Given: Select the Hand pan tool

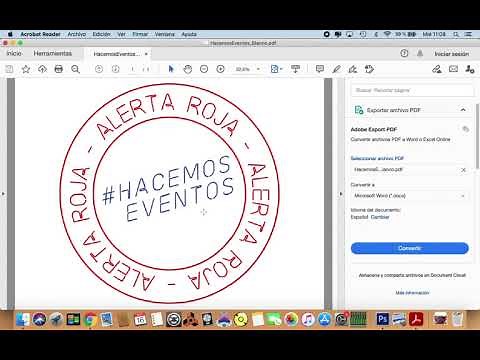Looking at the screenshot, I should 188,69.
